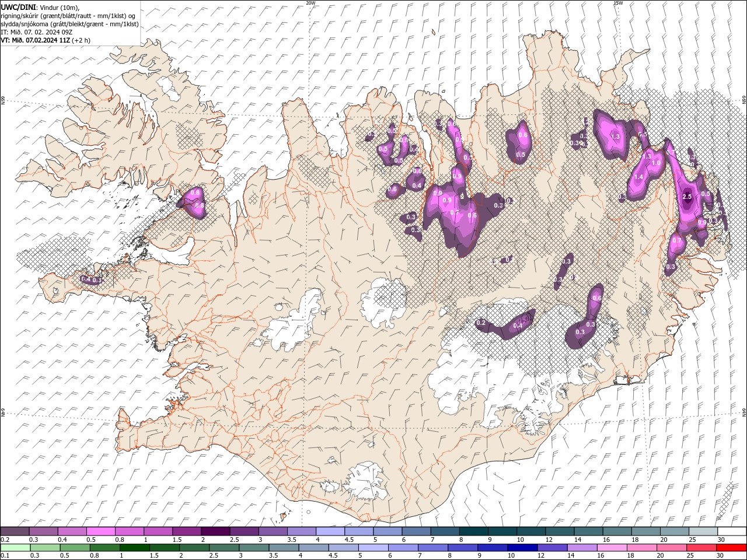This screenshot has width=747, height=560.
Task: Click the rain legend swatch labeled 12
Action: pyautogui.click(x=551, y=548)
